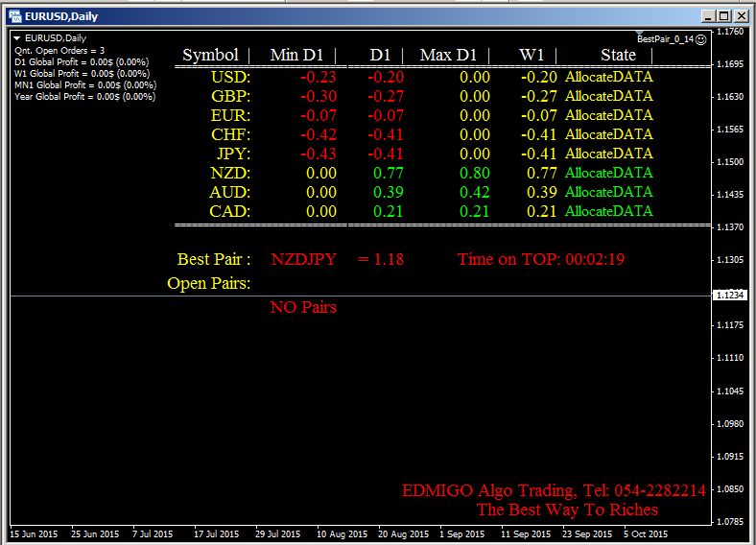Viewport: 756px width, 545px height.
Task: Click JPY Min D1 value -0.43
Action: 319,154
